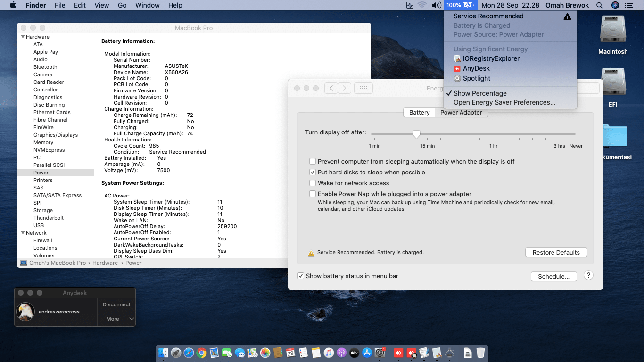Open Notes from the Dock
Viewport: 644px width, 362px height.
point(316,353)
